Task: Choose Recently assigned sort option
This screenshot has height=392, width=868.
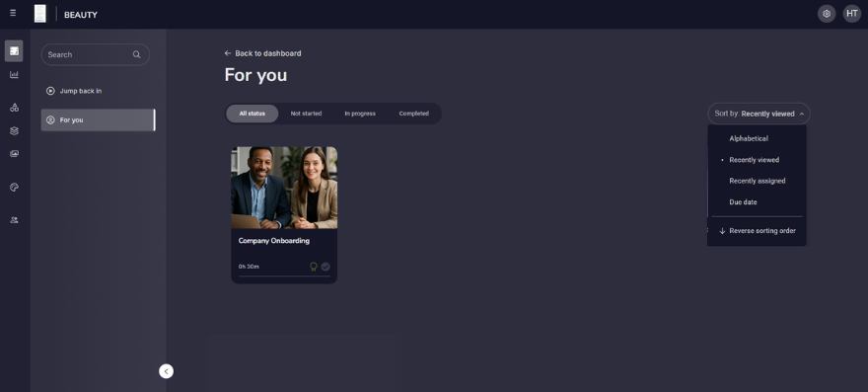Action: point(757,181)
